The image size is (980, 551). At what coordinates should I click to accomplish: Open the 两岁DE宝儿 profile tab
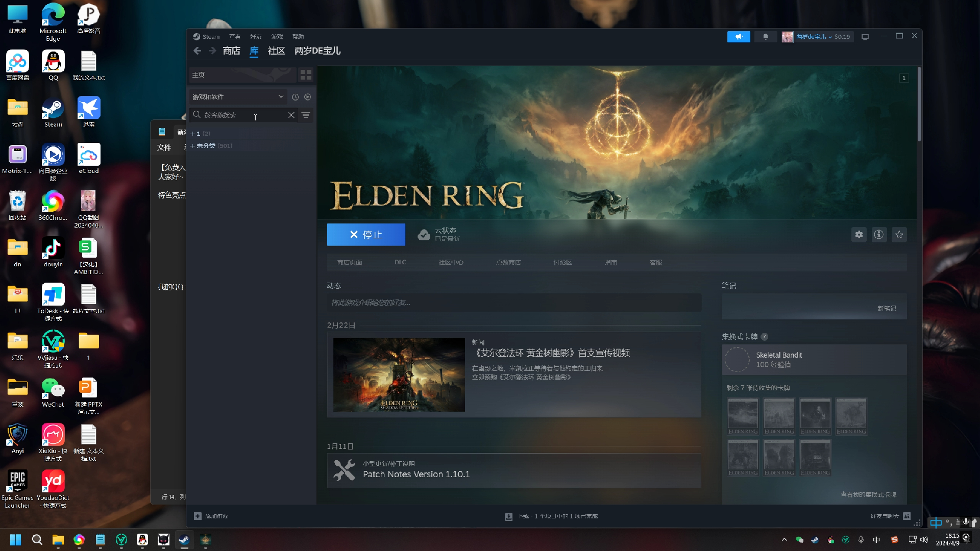tap(317, 51)
